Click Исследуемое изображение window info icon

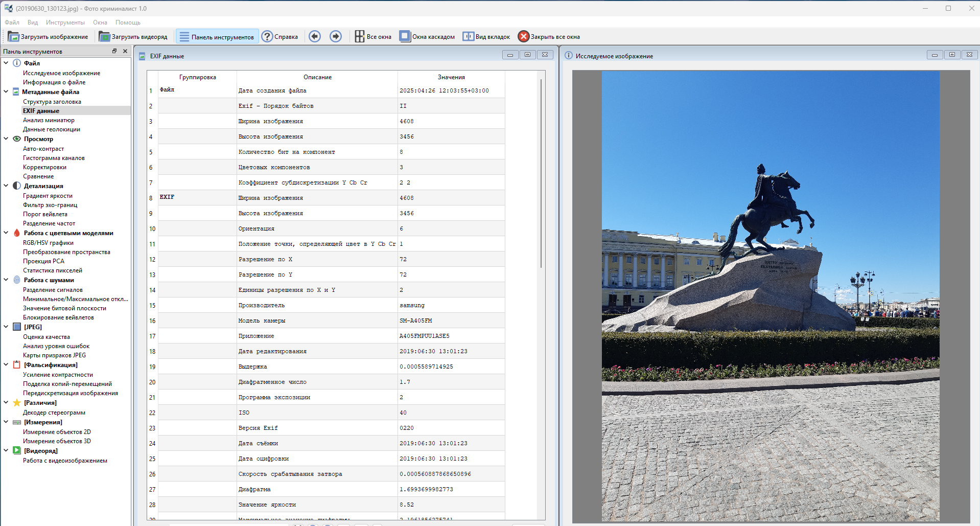tap(569, 56)
